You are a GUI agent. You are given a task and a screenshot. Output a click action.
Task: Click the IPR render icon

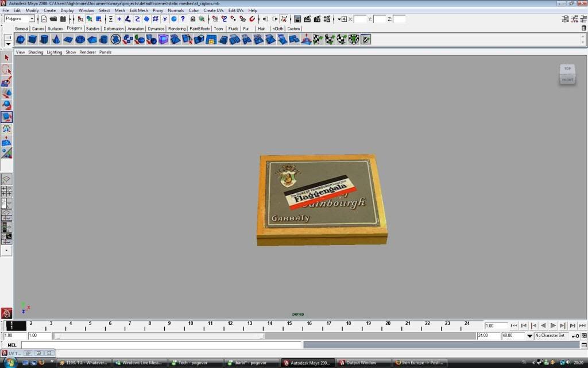pyautogui.click(x=317, y=19)
